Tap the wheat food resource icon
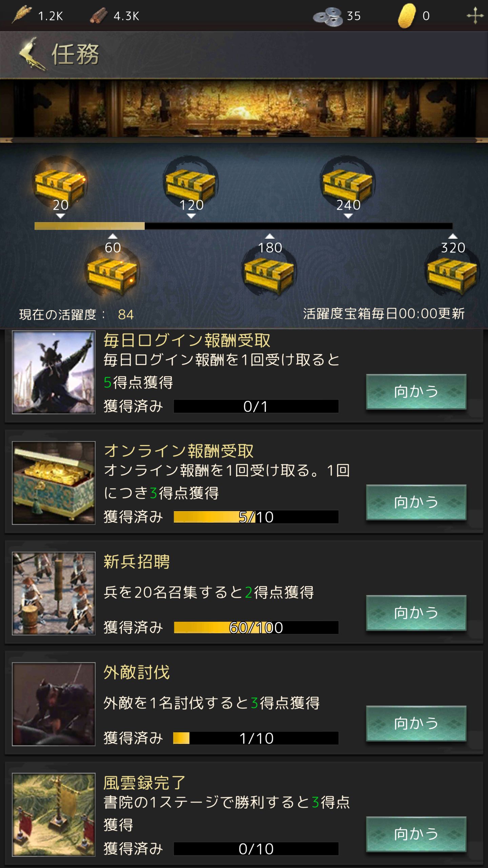Viewport: 488px width, 868px height. pos(21,15)
